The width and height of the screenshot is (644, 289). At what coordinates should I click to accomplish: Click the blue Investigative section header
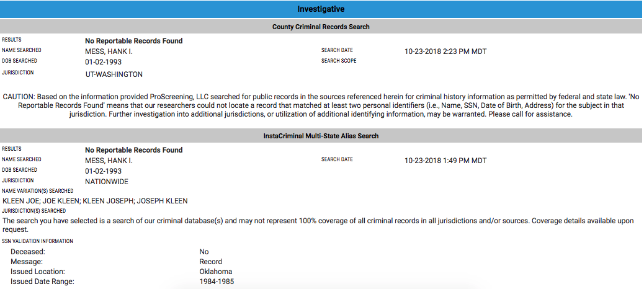[x=321, y=9]
